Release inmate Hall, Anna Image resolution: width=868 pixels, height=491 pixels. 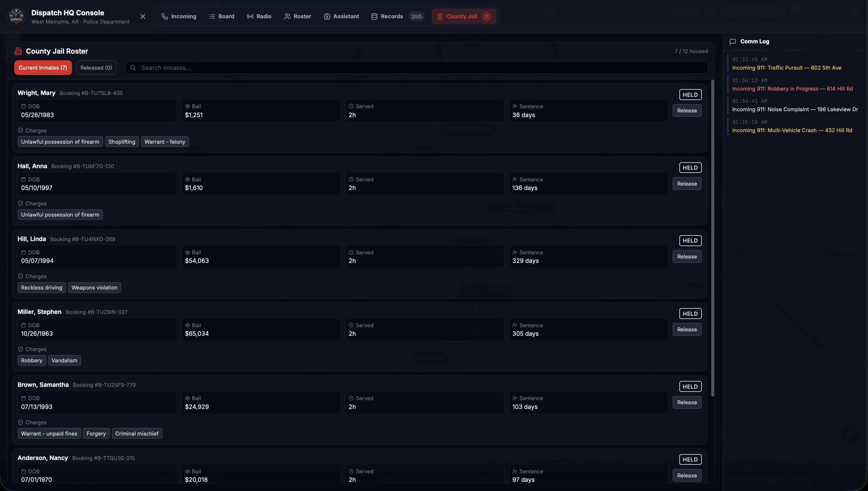[x=687, y=184]
